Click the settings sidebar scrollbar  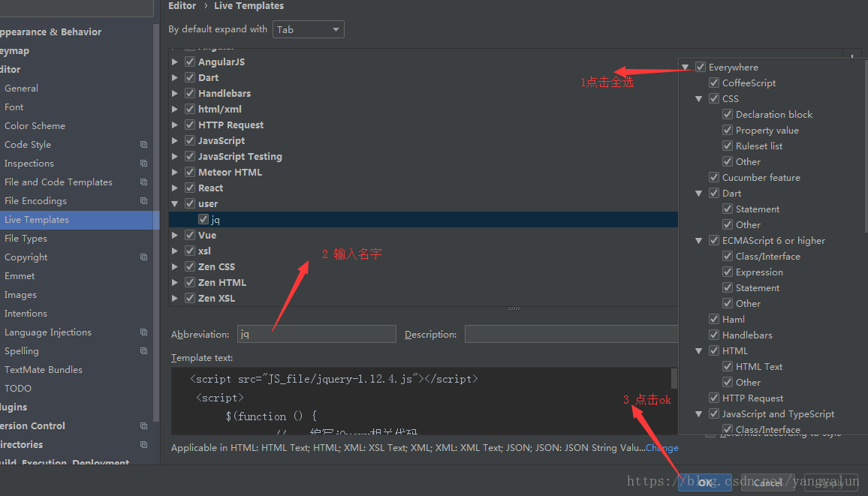(156, 221)
